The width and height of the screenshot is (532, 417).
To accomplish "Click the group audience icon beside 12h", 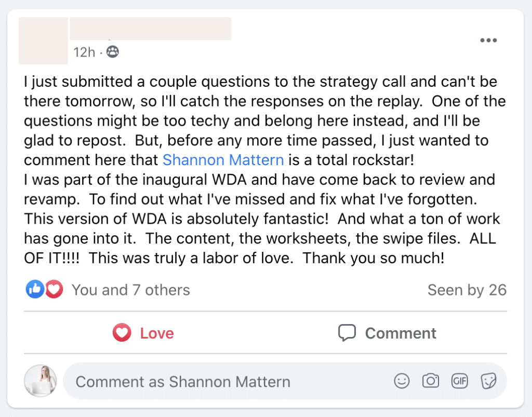I will pyautogui.click(x=112, y=52).
